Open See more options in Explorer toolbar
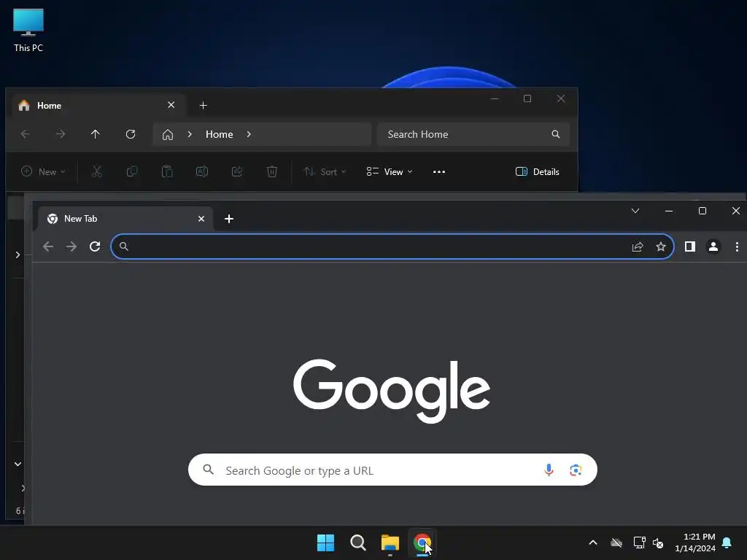Image resolution: width=747 pixels, height=560 pixels. [439, 172]
